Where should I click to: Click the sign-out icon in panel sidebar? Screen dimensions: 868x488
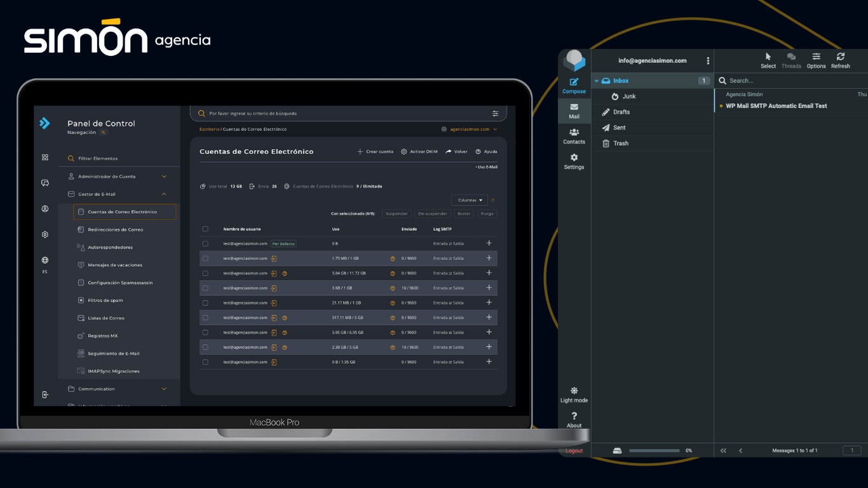[45, 395]
